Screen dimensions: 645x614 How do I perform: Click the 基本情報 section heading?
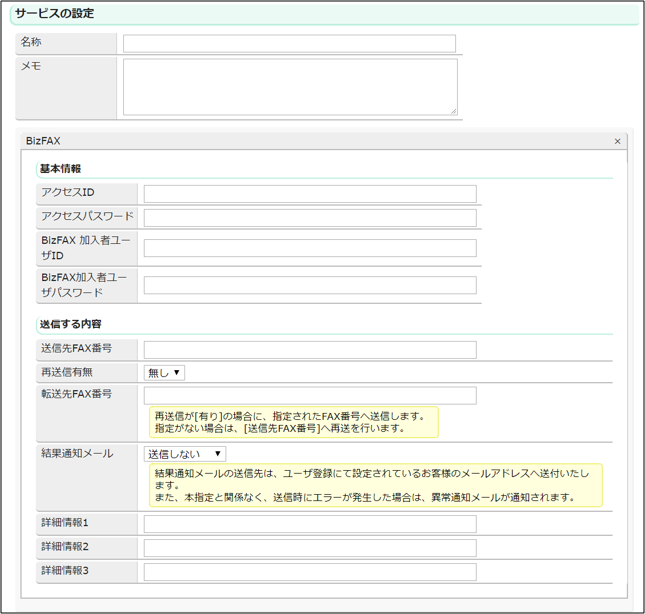click(60, 169)
